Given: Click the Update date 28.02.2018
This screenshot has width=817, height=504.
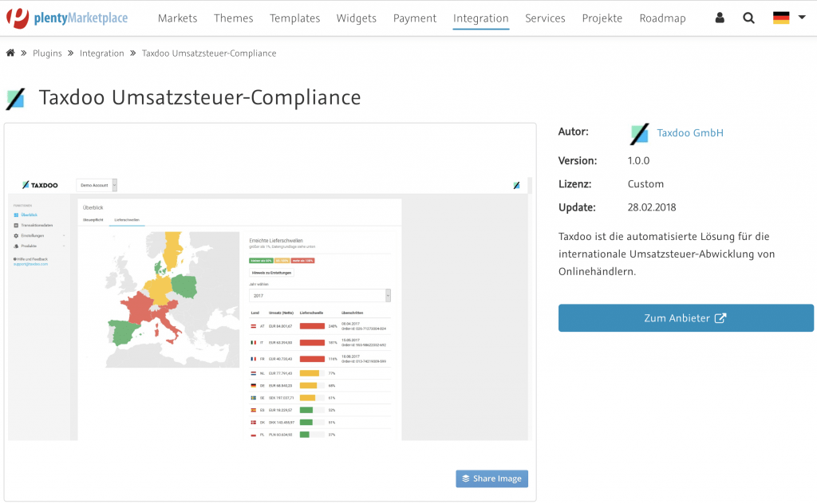Looking at the screenshot, I should tap(651, 207).
